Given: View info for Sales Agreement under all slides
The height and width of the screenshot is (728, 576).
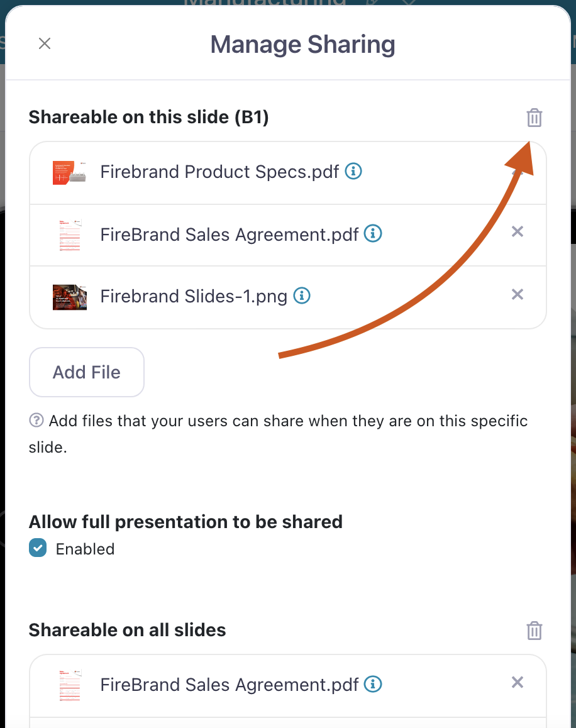Looking at the screenshot, I should [374, 684].
